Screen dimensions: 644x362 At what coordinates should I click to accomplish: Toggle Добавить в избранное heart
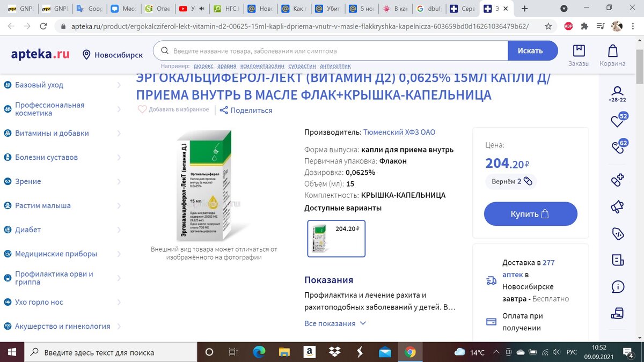tap(142, 109)
